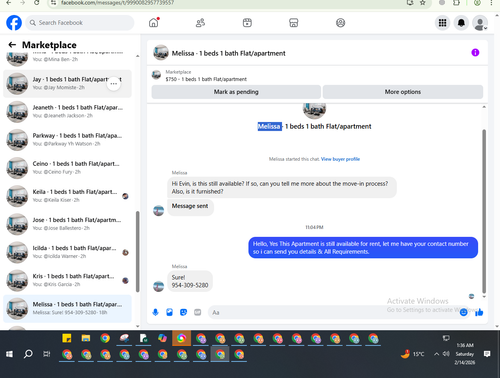Reload the page in browser
Viewport: 500px width, 378px height.
(36, 3)
